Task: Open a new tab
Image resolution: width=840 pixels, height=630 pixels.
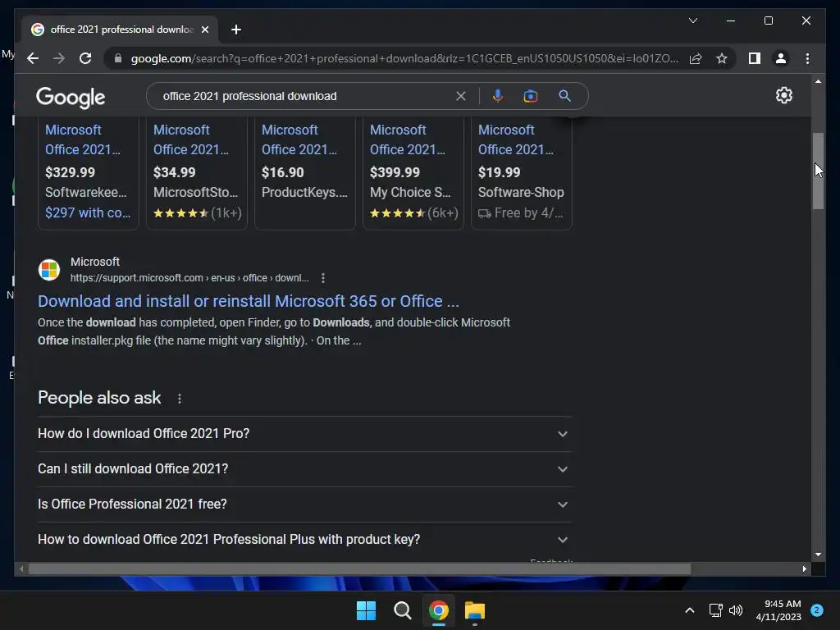Action: [x=236, y=30]
